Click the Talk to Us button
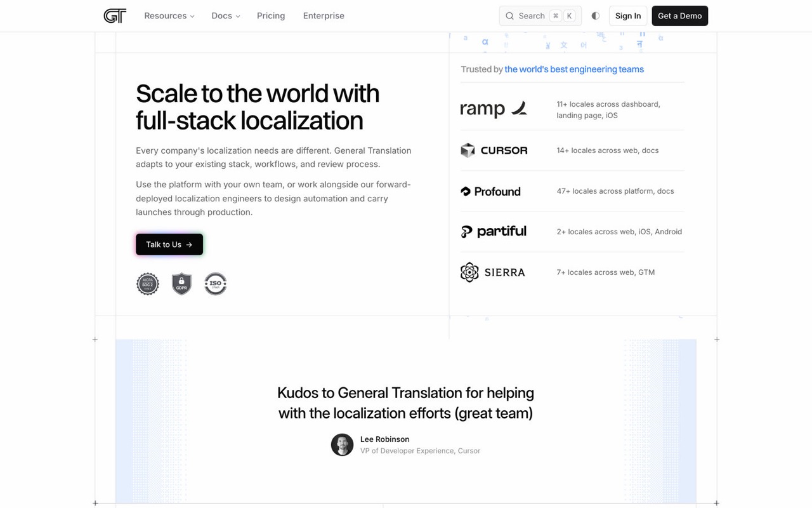The width and height of the screenshot is (812, 508). tap(169, 244)
